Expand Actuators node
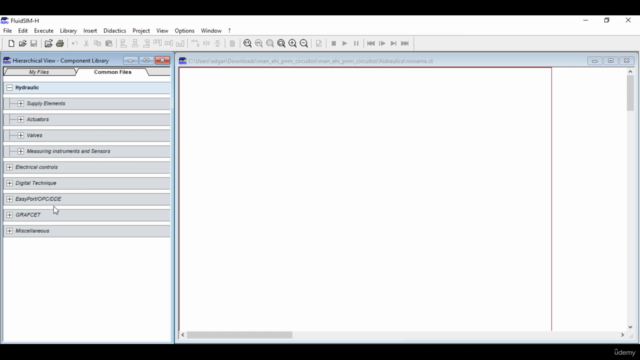This screenshot has height=360, width=640. pos(20,119)
